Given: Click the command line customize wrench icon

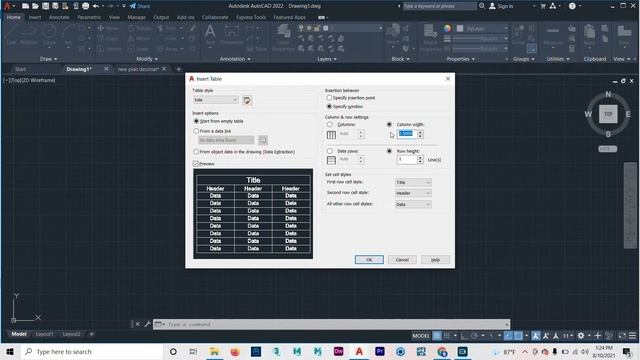Looking at the screenshot, I should point(147,324).
